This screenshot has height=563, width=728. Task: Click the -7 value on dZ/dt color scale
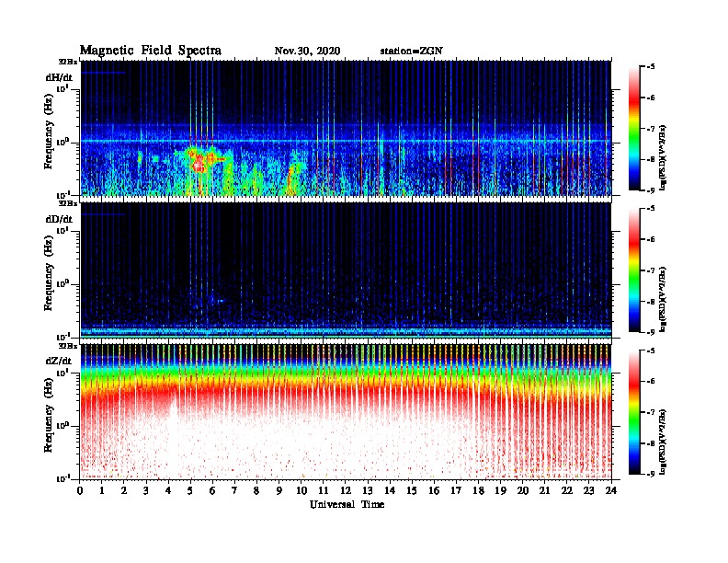650,412
